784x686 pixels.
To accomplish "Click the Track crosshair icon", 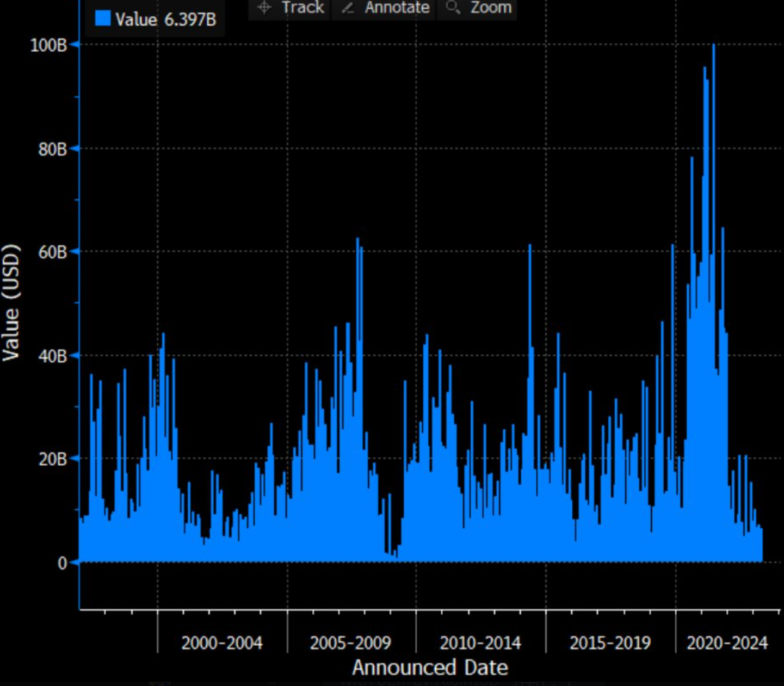I will 264,8.
